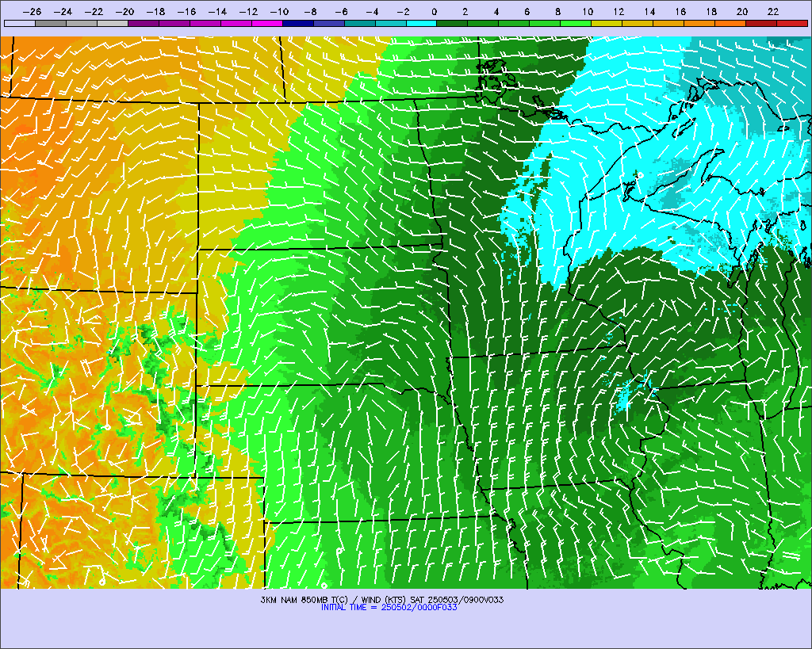Select the red swatch above 22
Viewport: 812px width, 649px height.
792,23
